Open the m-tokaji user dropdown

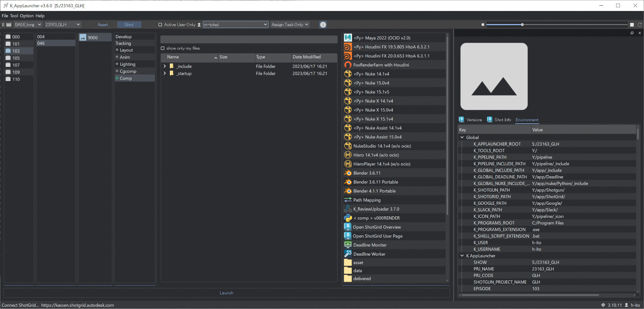235,24
